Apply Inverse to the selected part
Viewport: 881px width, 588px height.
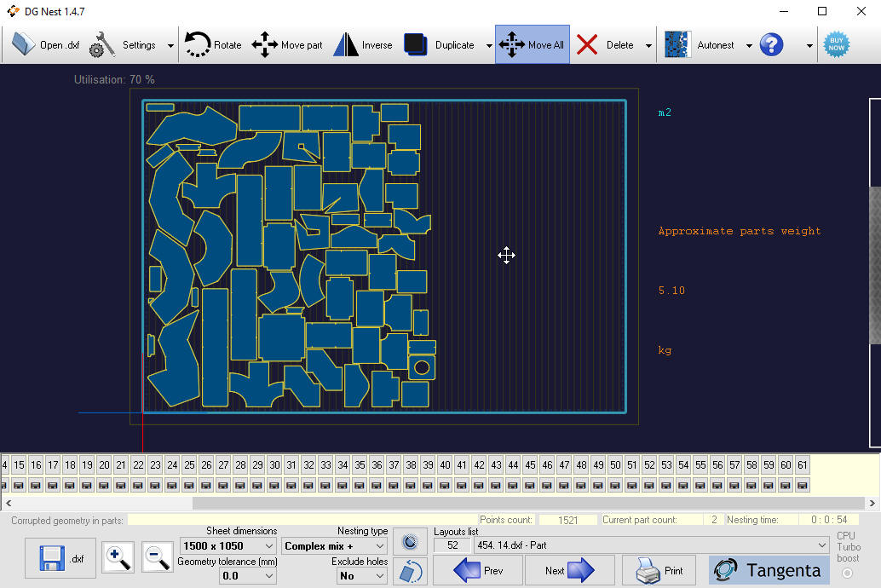click(x=364, y=44)
